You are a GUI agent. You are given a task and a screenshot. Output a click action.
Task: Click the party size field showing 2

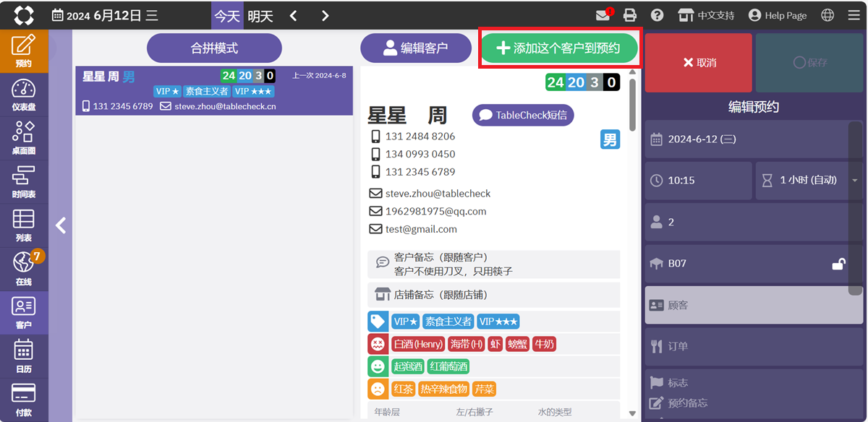(x=753, y=222)
